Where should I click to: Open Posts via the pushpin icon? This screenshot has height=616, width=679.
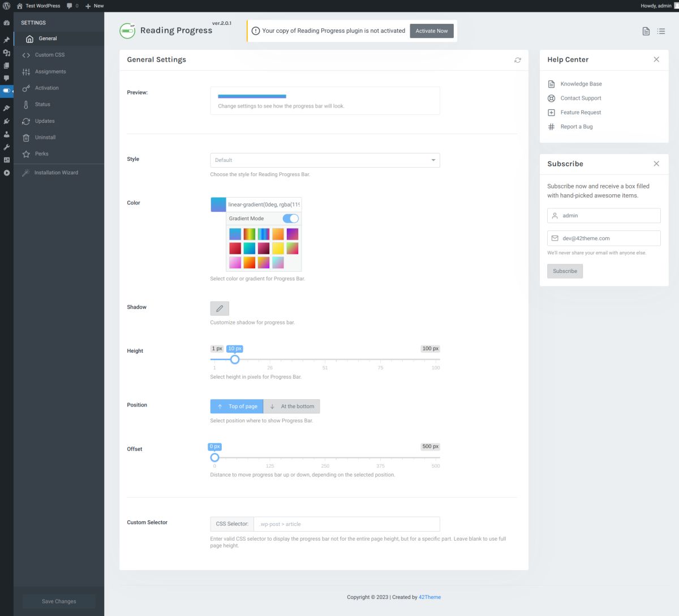pos(6,40)
